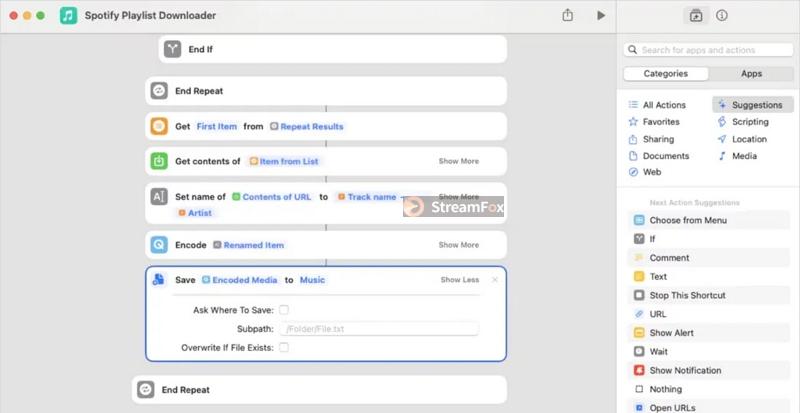Open the Sharing category

tap(651, 139)
